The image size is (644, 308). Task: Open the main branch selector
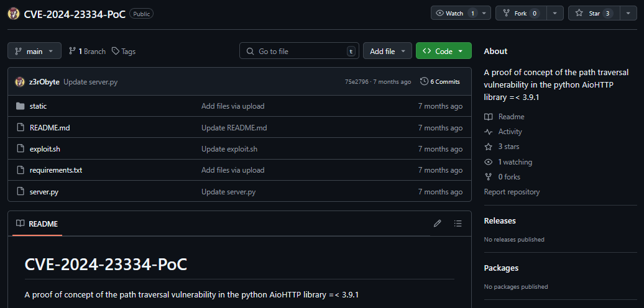(x=35, y=51)
